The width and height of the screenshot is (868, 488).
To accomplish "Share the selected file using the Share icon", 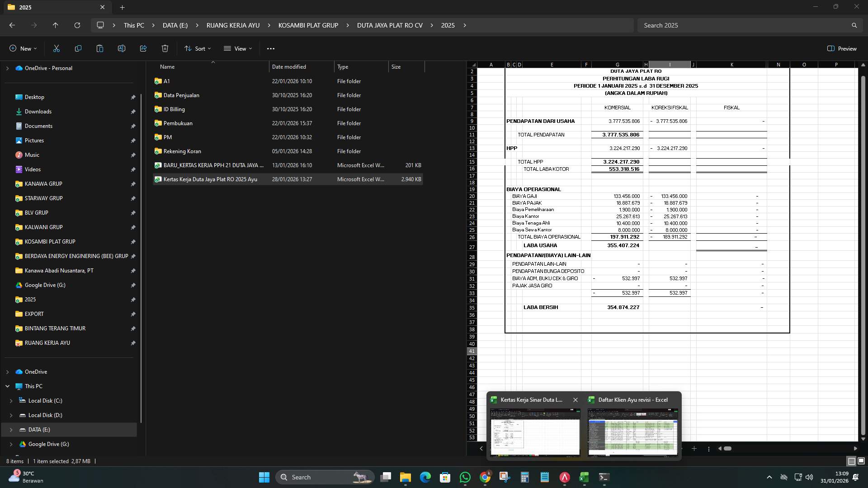I will tap(143, 48).
